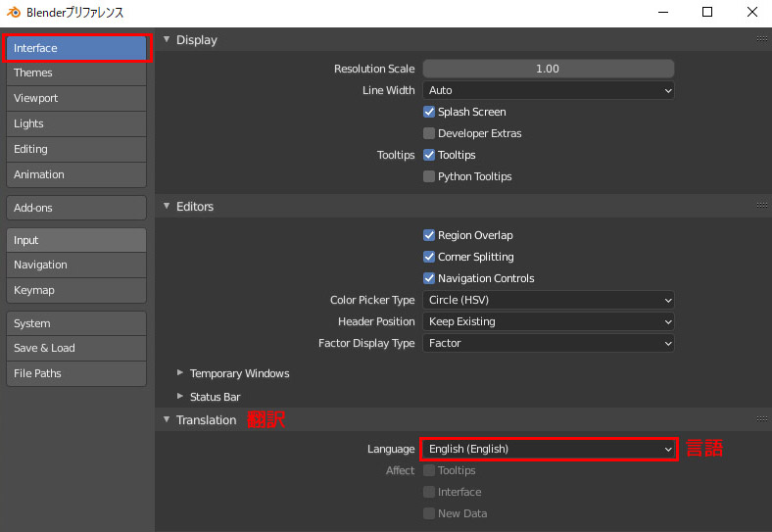The height and width of the screenshot is (532, 772).
Task: Open the Language dropdown
Action: pyautogui.click(x=548, y=450)
